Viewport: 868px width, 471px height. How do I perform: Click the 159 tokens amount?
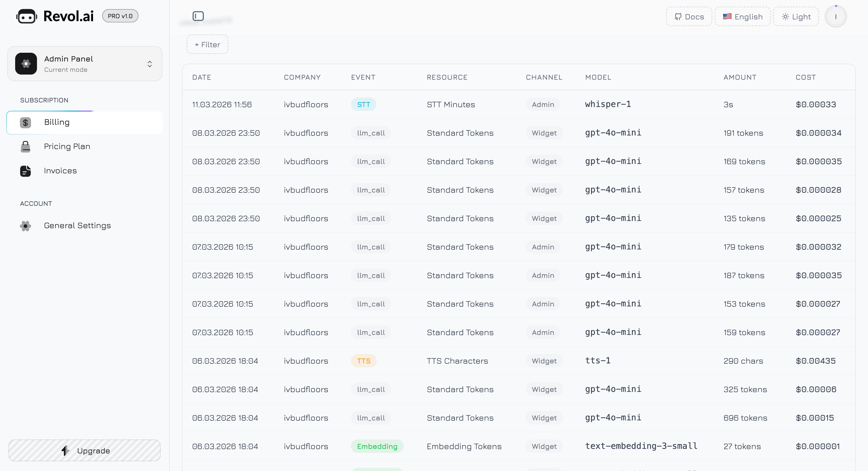(x=744, y=332)
